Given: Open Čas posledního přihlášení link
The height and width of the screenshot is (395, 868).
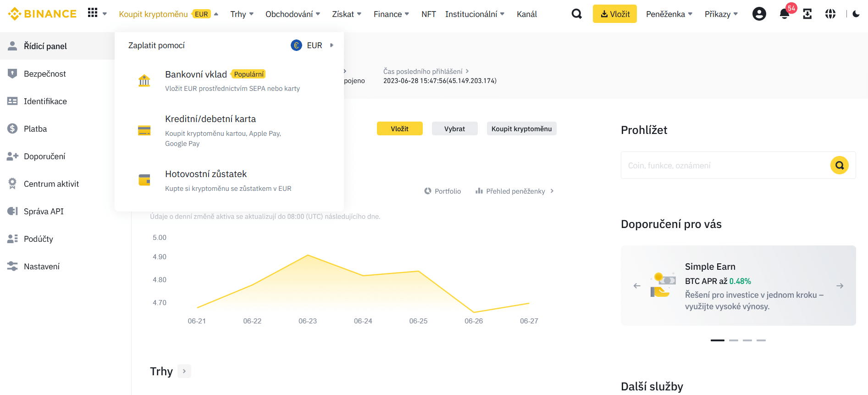Looking at the screenshot, I should 426,71.
